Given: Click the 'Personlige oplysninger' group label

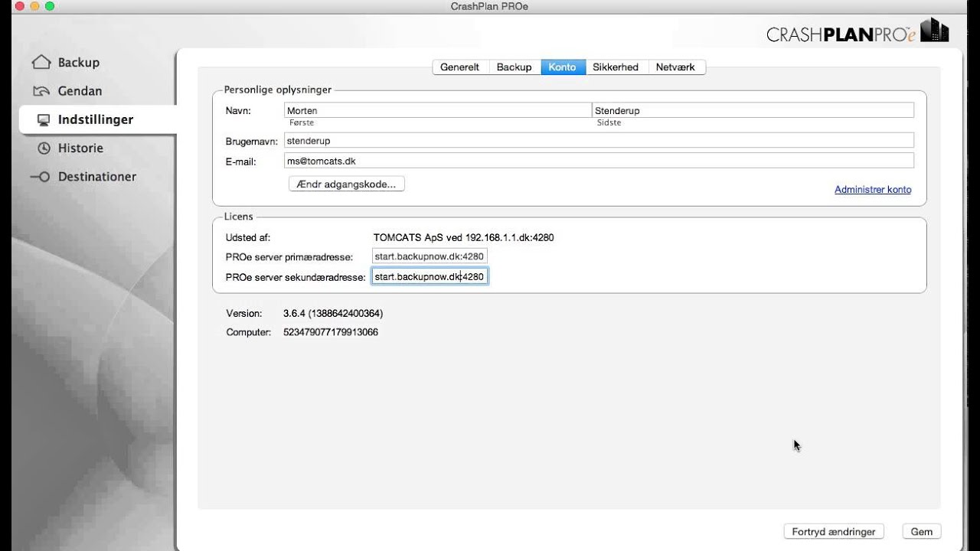Looking at the screenshot, I should click(278, 90).
